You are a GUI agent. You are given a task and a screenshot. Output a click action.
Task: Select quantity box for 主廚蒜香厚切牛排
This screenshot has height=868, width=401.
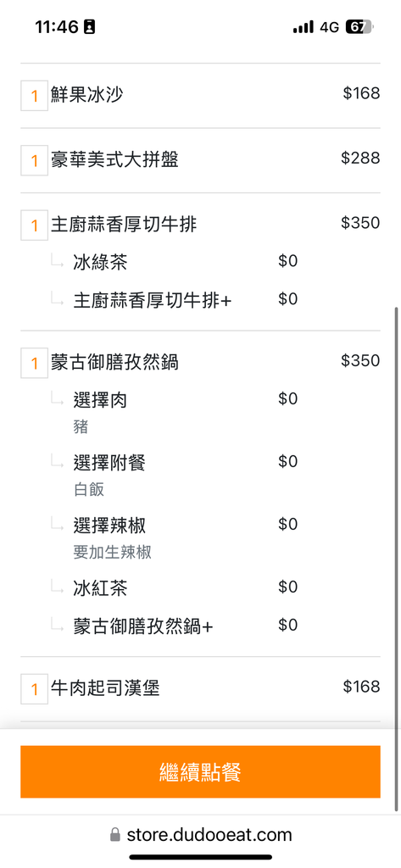tap(35, 225)
